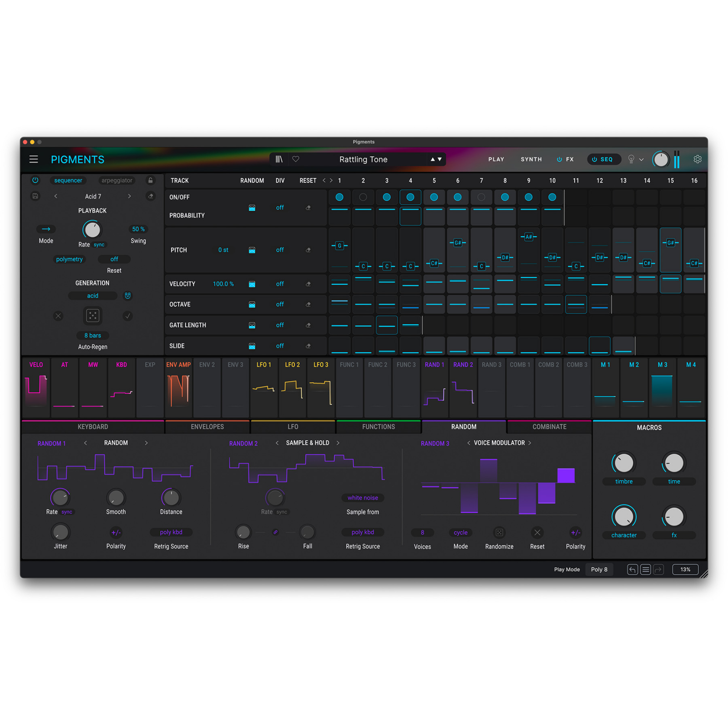Click the Rattling Tone preset name
The height and width of the screenshot is (728, 728).
[x=364, y=159]
